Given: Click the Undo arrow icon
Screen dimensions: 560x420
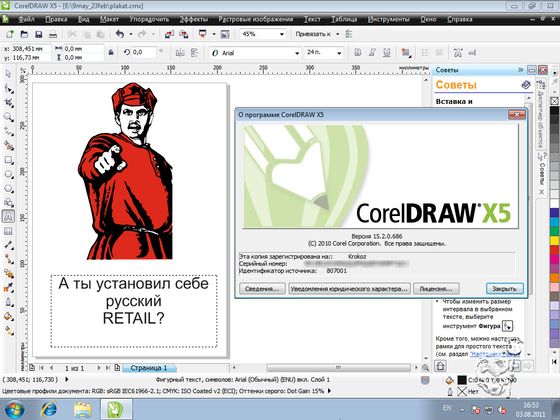Looking at the screenshot, I should pyautogui.click(x=120, y=34).
